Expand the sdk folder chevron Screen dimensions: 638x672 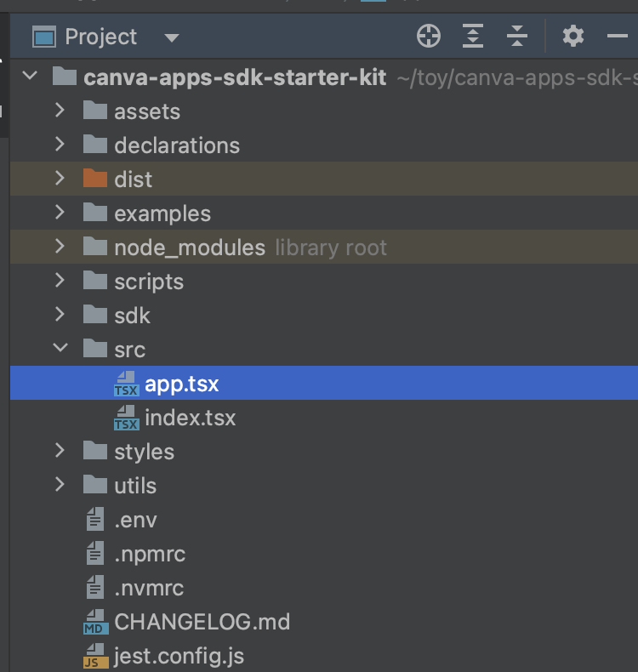(x=60, y=315)
